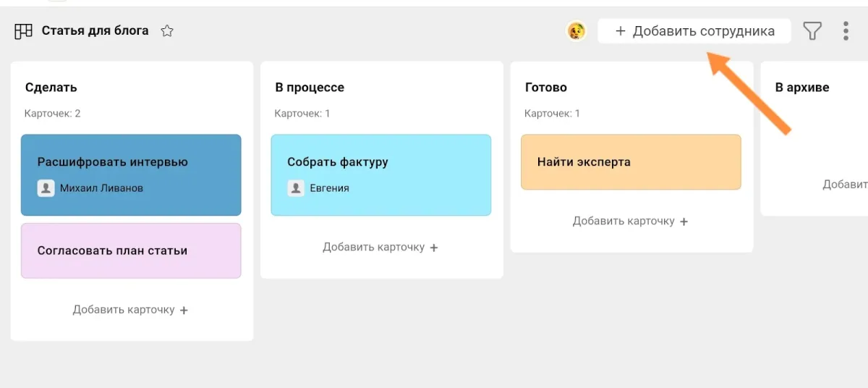This screenshot has height=388, width=868.
Task: Add a card in В архиве column
Action: tap(846, 185)
